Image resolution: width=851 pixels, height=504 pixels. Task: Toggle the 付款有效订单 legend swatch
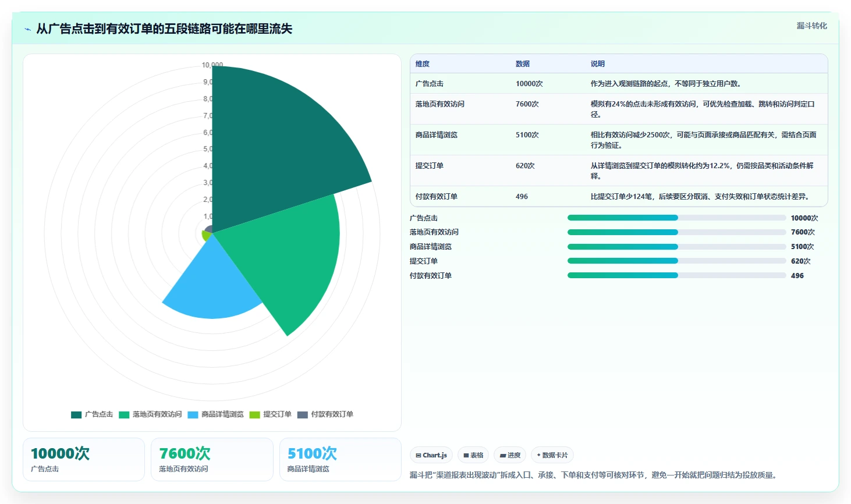(302, 415)
